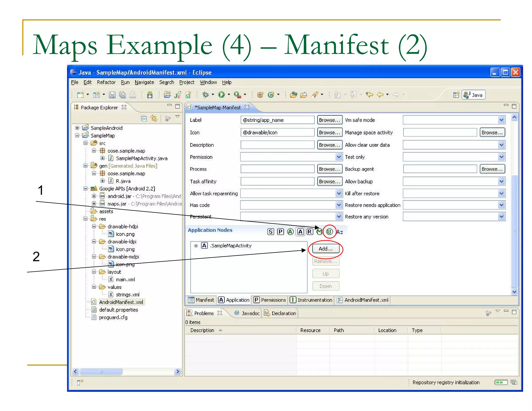This screenshot has height=411, width=532.
Task: Click Browse next to Icon field
Action: pyautogui.click(x=330, y=132)
